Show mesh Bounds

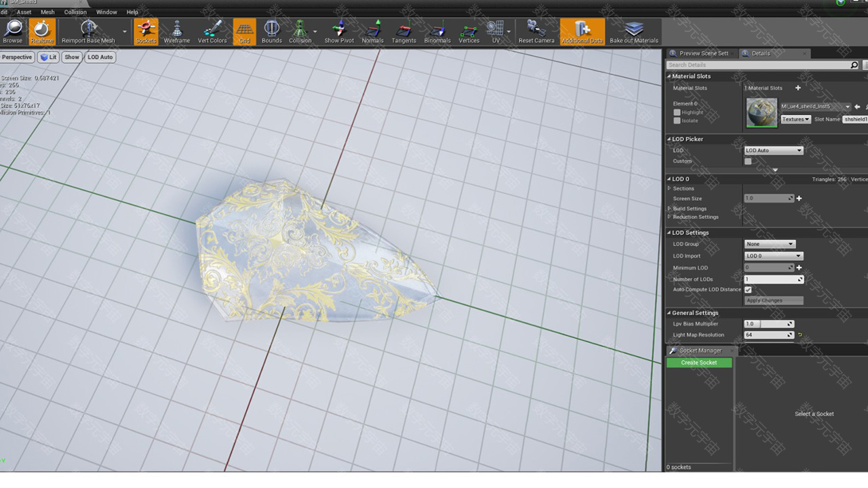271,31
